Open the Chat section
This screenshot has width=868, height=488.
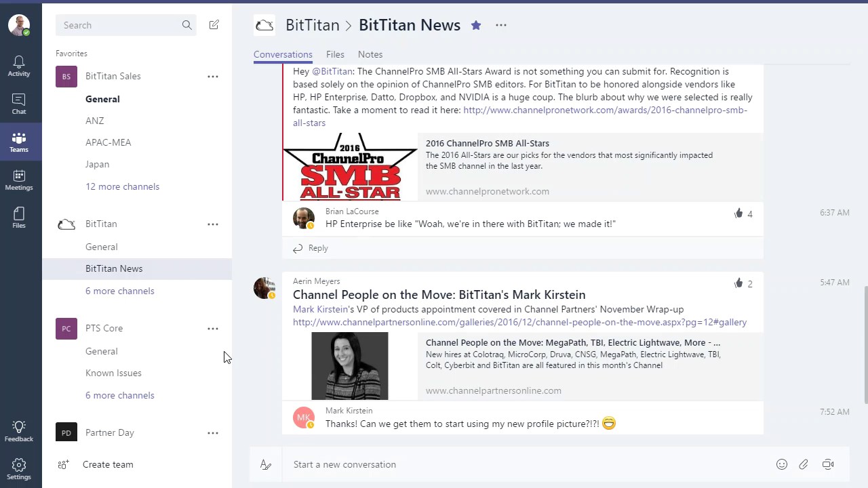coord(19,104)
